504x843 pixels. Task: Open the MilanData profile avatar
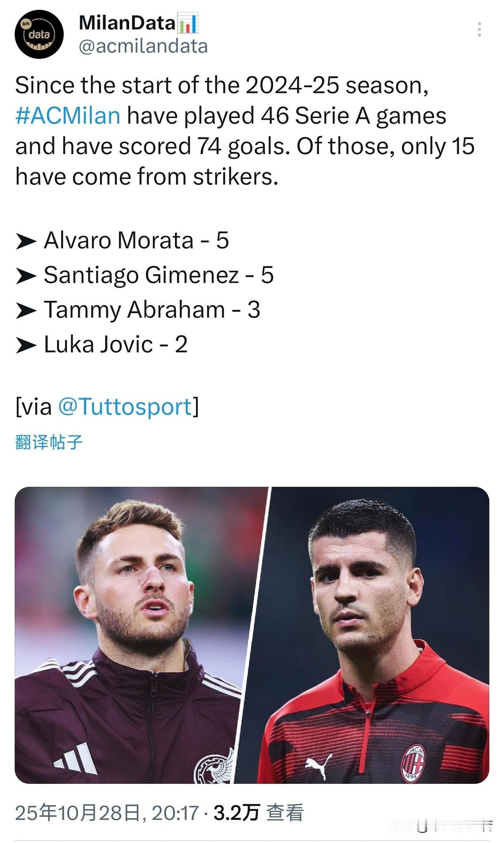39,34
